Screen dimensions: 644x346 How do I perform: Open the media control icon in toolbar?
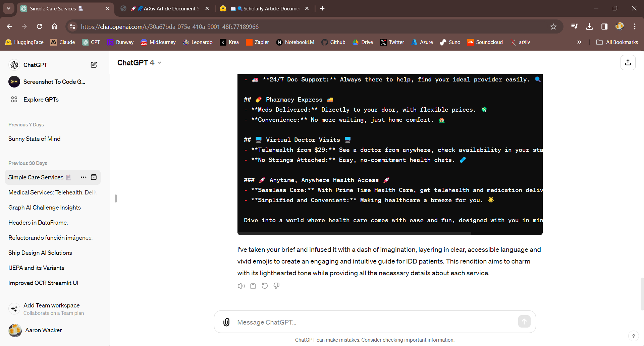pos(574,26)
